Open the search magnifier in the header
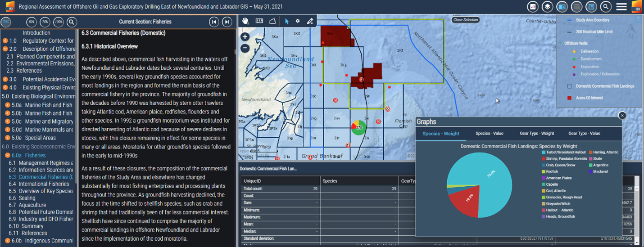Screen dimensions: 644x247 tap(606, 7)
